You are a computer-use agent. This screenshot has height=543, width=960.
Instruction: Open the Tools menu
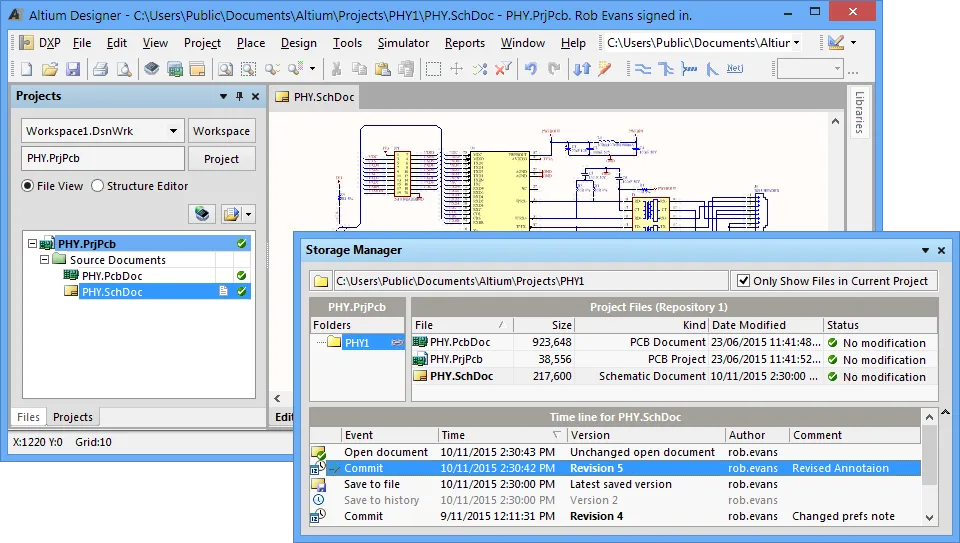click(347, 43)
